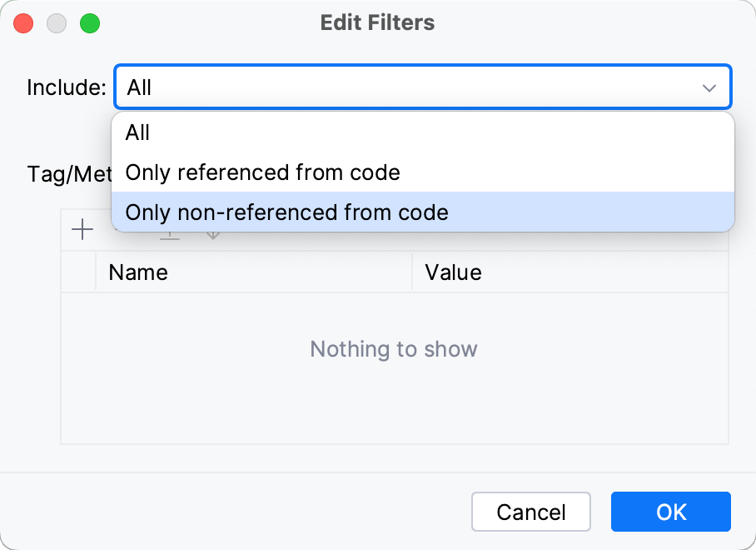Click the Edit Filters title bar
This screenshot has width=756, height=550.
point(377,22)
